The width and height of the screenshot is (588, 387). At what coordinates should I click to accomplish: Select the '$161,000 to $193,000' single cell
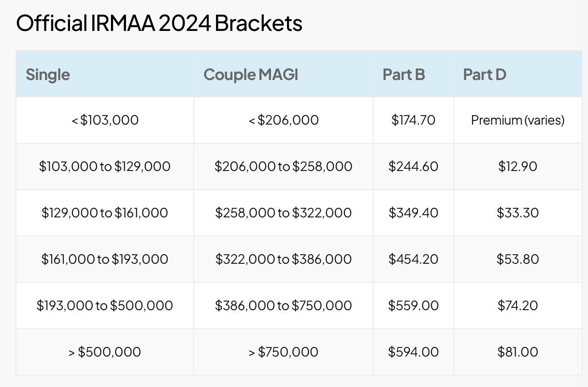click(x=105, y=259)
